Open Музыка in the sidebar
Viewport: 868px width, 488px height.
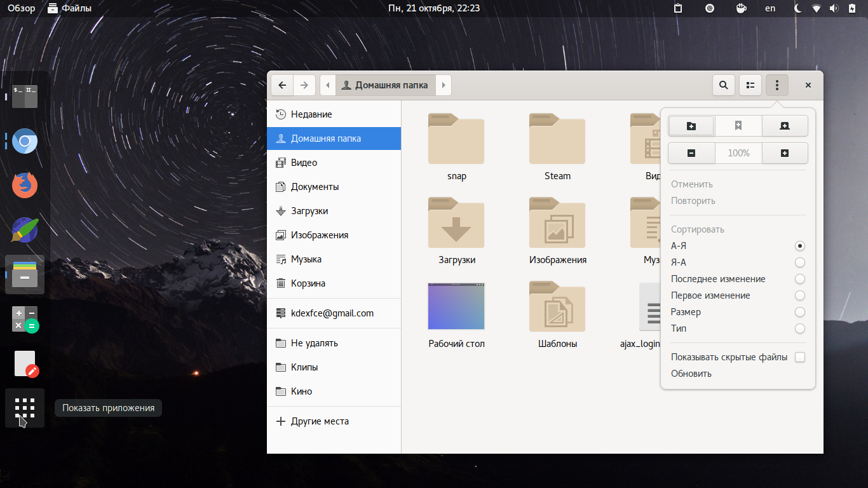pyautogui.click(x=334, y=259)
